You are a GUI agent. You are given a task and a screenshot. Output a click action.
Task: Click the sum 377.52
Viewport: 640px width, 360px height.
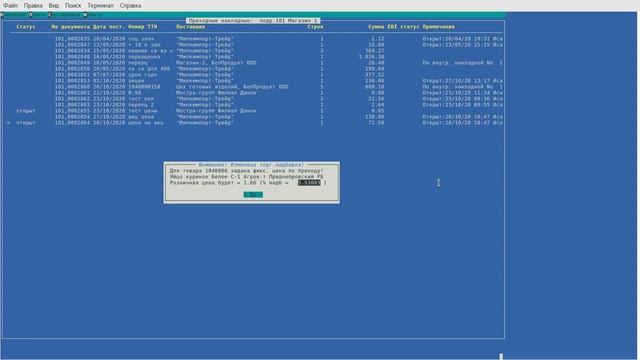[374, 75]
